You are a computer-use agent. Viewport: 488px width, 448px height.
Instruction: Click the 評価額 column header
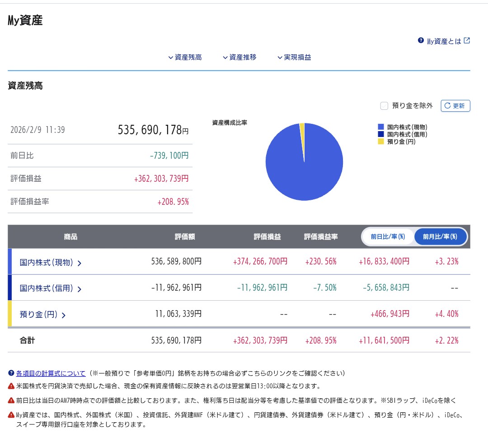tap(185, 236)
